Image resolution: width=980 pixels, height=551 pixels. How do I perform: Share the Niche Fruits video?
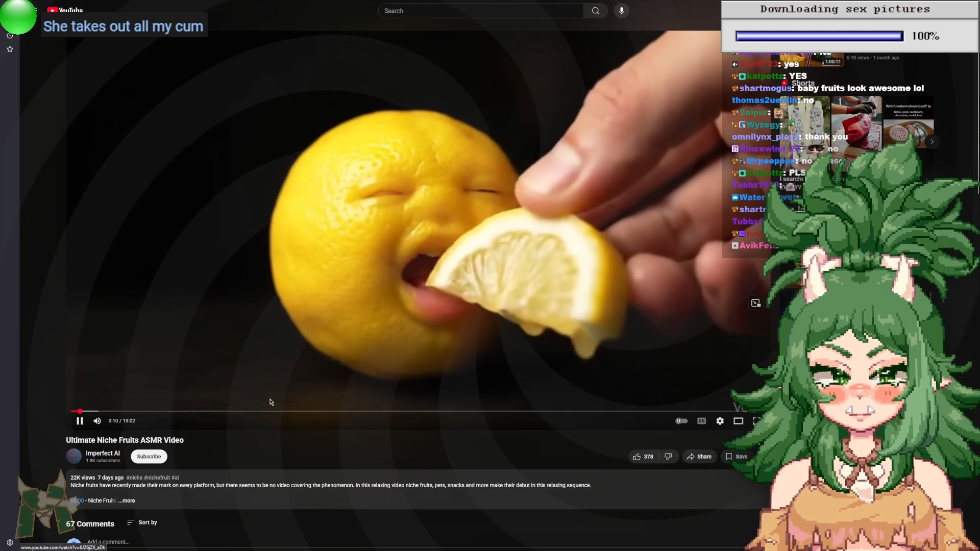(x=699, y=457)
